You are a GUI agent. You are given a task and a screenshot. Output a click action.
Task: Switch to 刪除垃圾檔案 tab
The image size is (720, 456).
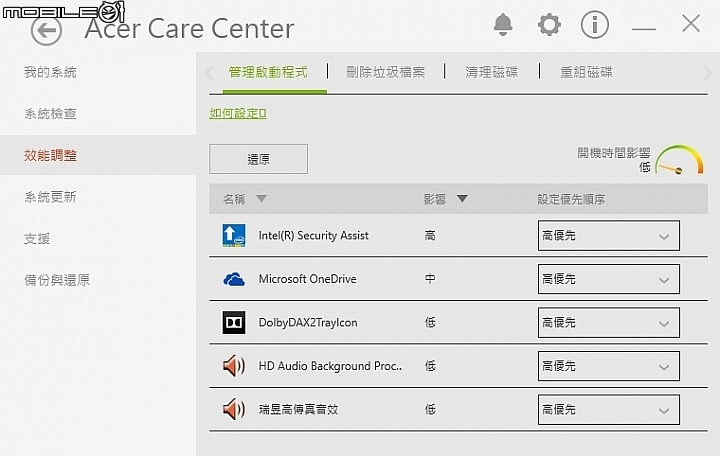pos(386,72)
